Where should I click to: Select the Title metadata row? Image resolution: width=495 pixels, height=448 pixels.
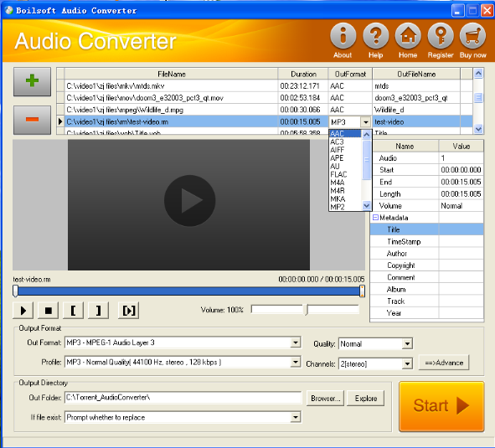pos(427,229)
